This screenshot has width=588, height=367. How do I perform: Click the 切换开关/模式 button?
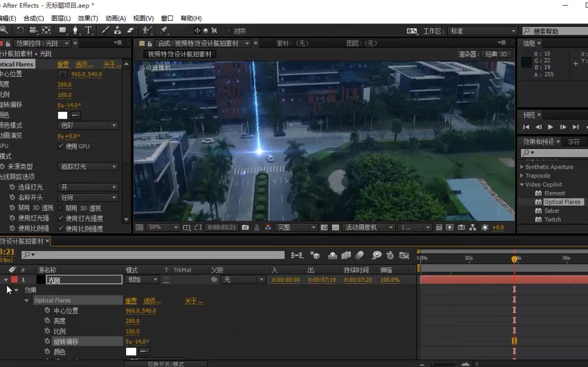[165, 364]
